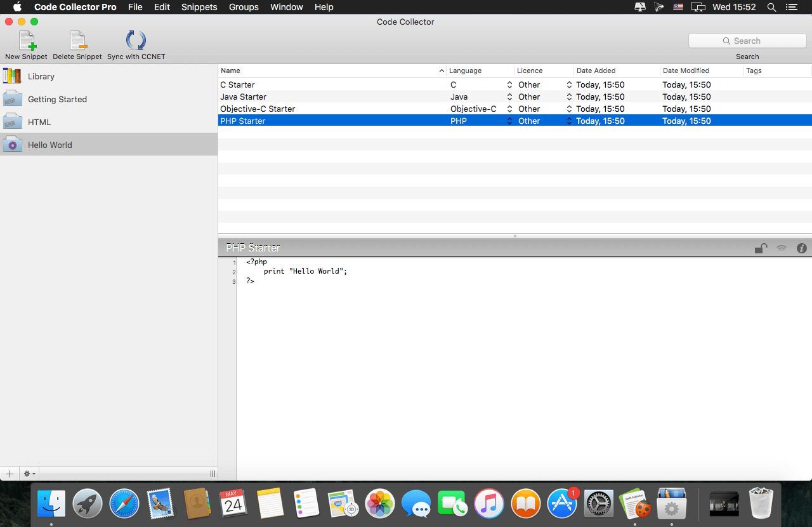Select the C Starter snippet row

(515, 84)
